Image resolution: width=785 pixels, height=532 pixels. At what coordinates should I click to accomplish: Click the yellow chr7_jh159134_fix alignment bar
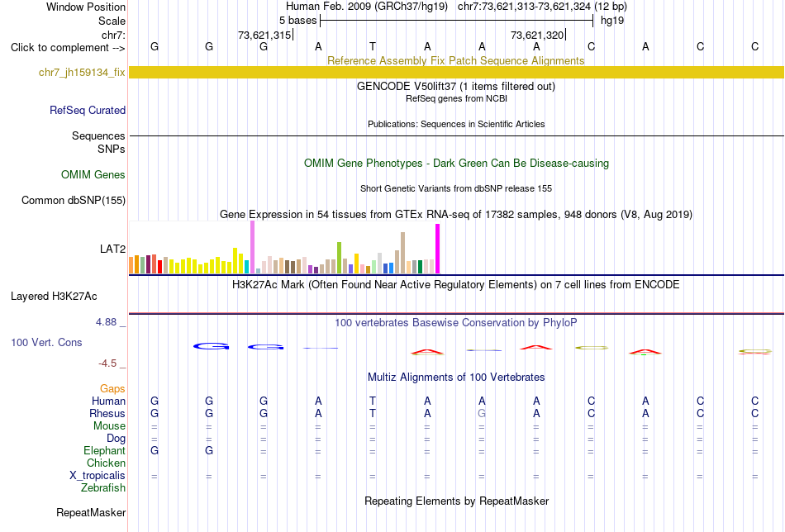click(456, 72)
